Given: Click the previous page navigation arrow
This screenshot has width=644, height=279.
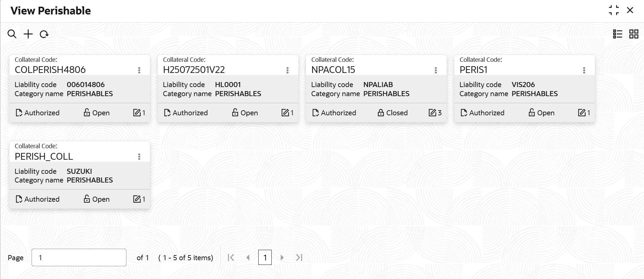Looking at the screenshot, I should point(248,257).
